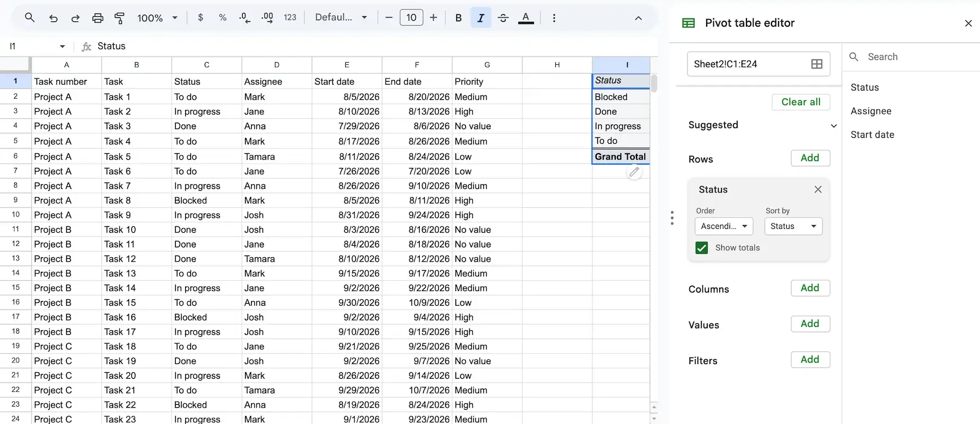This screenshot has height=424, width=980.
Task: Select column A header
Action: click(66, 65)
